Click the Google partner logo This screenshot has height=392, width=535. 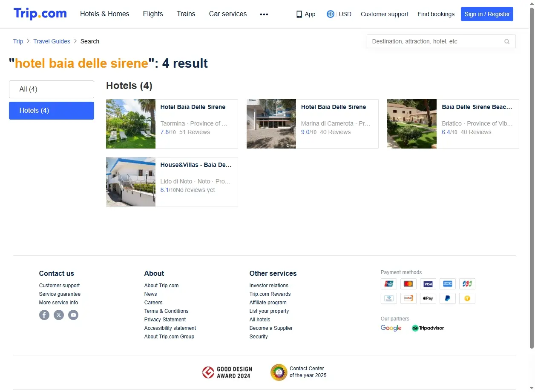click(x=391, y=328)
